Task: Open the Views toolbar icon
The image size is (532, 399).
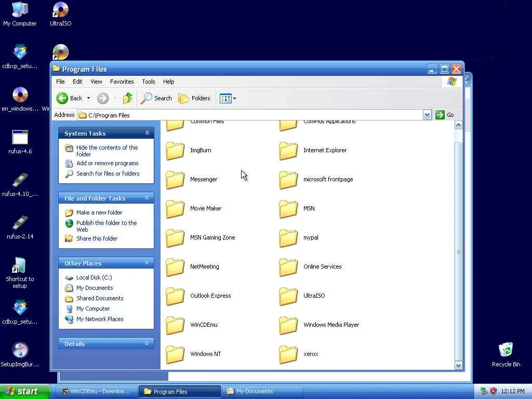Action: click(225, 98)
